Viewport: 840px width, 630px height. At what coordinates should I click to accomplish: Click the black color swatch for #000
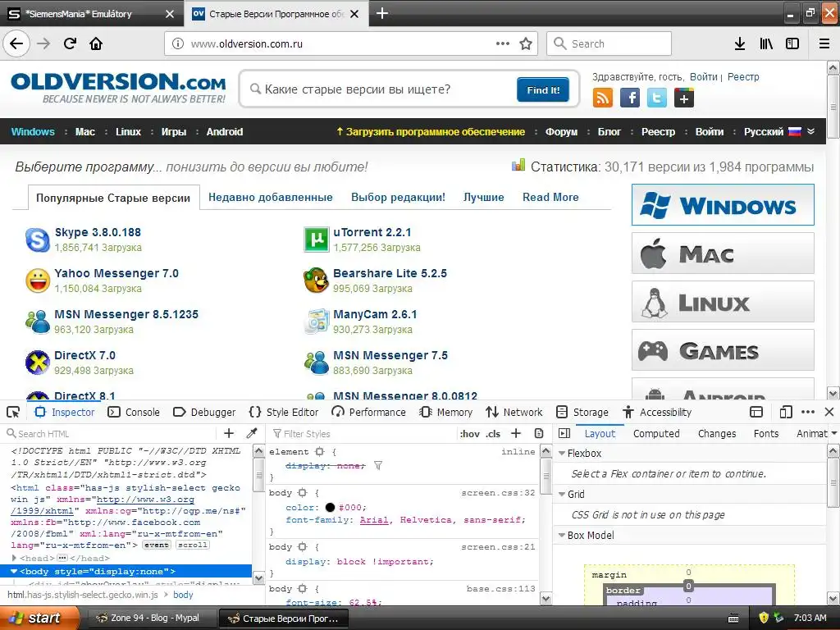click(330, 507)
